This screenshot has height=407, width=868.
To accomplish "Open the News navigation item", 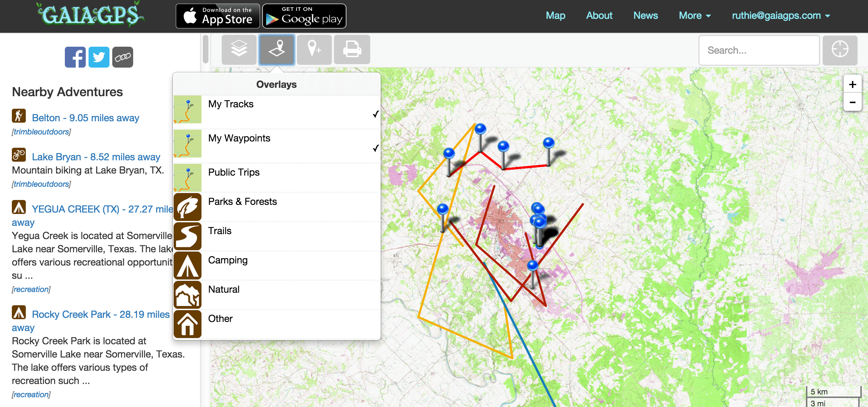I will click(x=645, y=16).
